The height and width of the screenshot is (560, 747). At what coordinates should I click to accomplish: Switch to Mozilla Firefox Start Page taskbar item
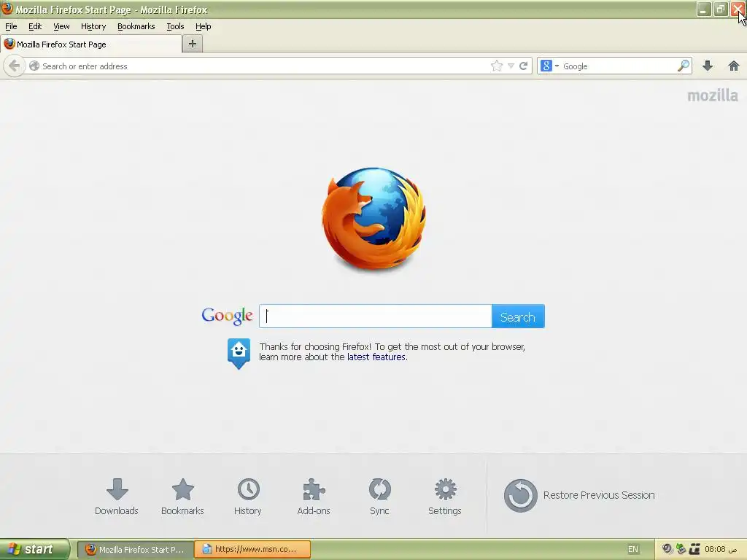tap(135, 550)
